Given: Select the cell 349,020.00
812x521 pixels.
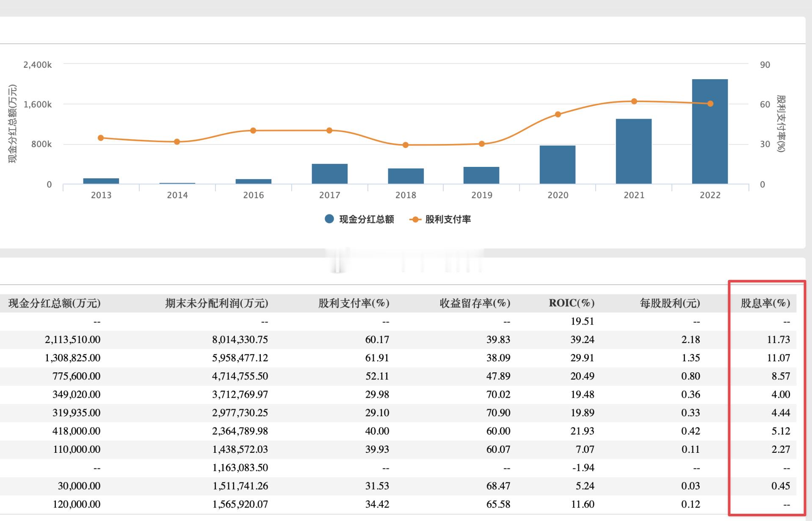Looking at the screenshot, I should pyautogui.click(x=77, y=394).
